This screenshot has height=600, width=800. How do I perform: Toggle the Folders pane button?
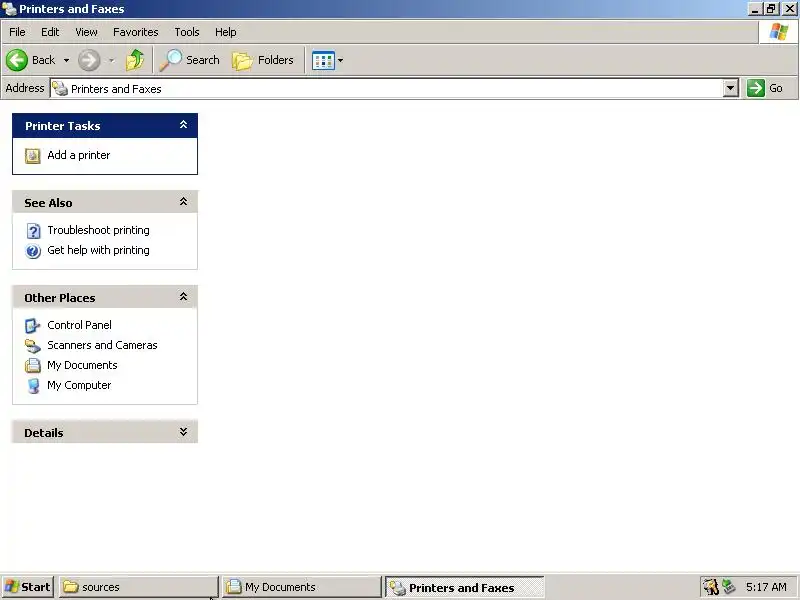263,60
